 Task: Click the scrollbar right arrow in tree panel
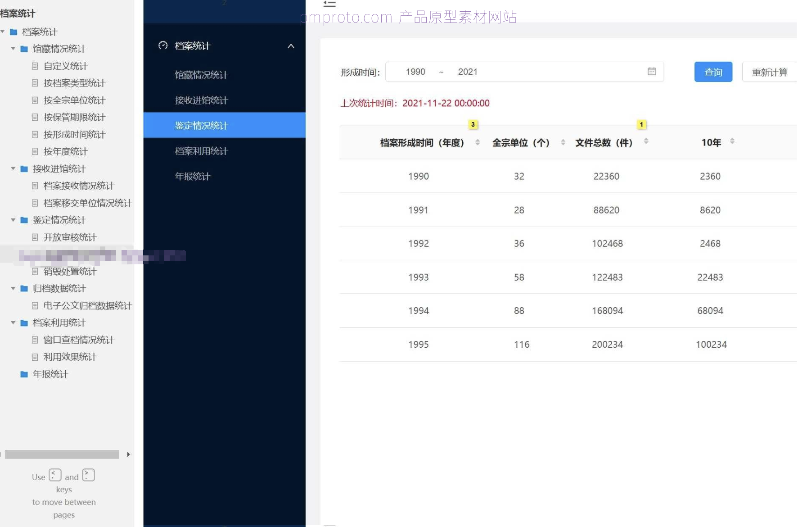coord(129,454)
